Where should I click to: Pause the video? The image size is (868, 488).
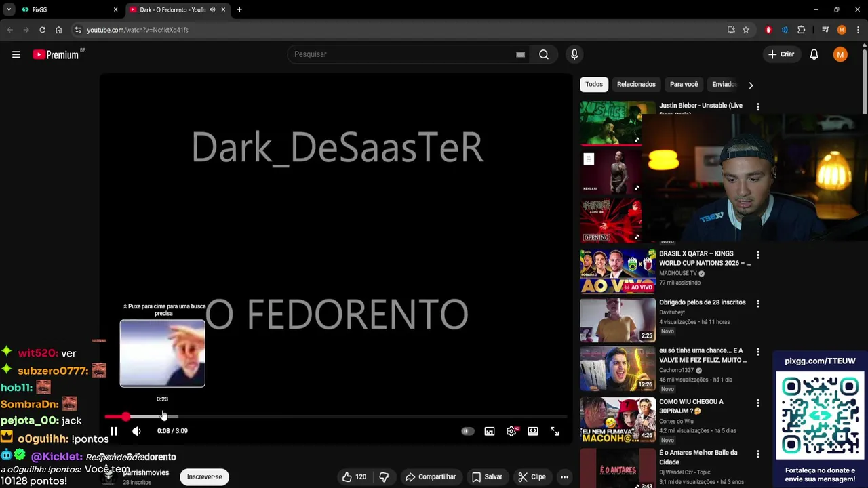pos(114,431)
